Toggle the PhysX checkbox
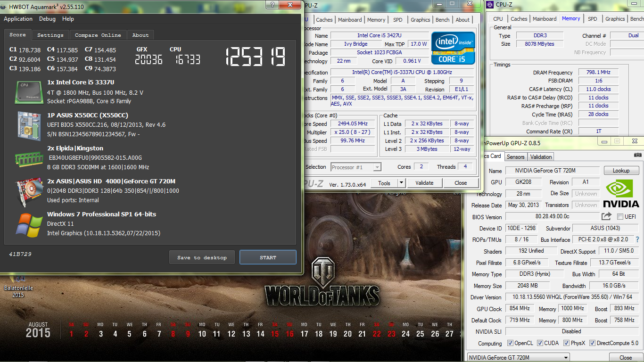 click(x=566, y=343)
